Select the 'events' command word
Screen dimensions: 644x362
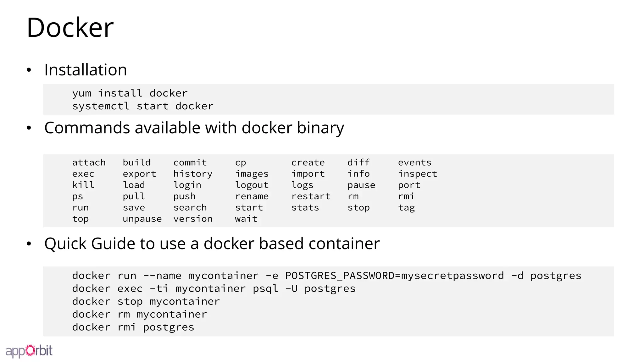(x=414, y=162)
